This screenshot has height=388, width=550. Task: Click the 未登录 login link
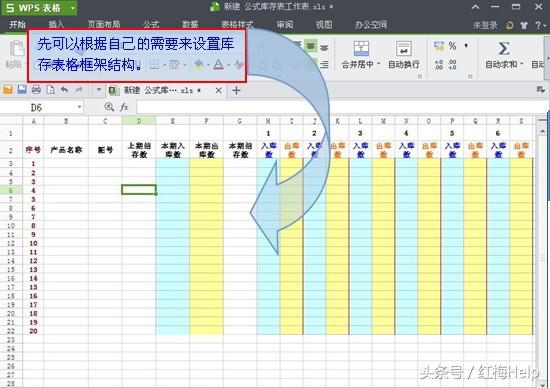pos(485,25)
